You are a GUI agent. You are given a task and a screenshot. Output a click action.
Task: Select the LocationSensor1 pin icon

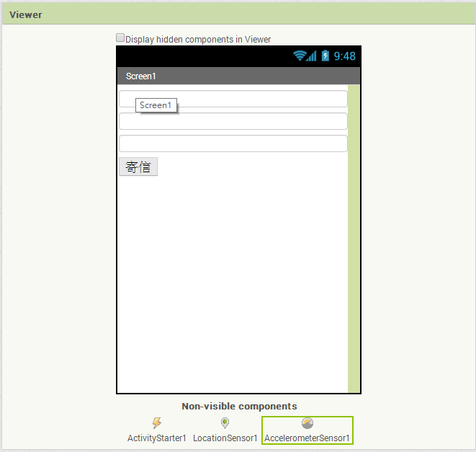coord(225,422)
